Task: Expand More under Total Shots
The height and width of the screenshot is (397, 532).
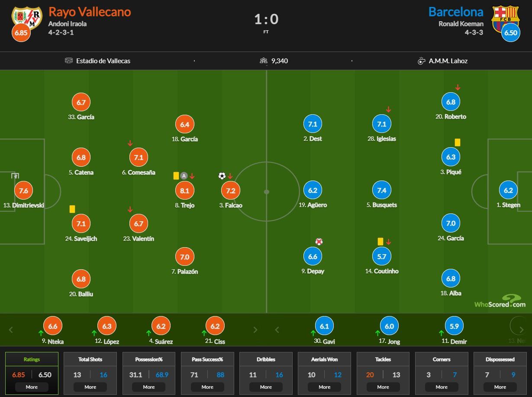Action: (x=90, y=387)
